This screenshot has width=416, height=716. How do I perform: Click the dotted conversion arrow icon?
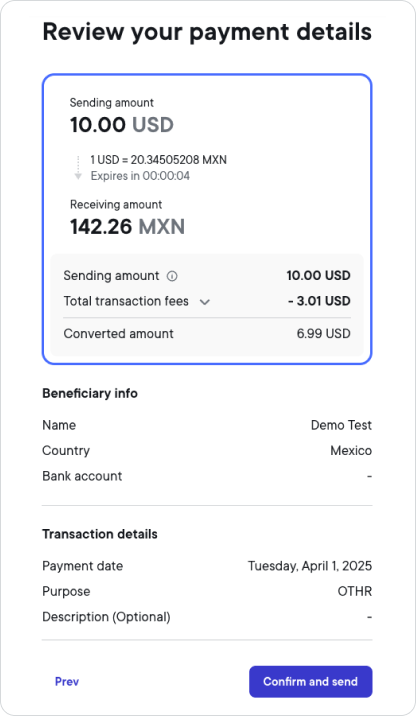coord(78,168)
